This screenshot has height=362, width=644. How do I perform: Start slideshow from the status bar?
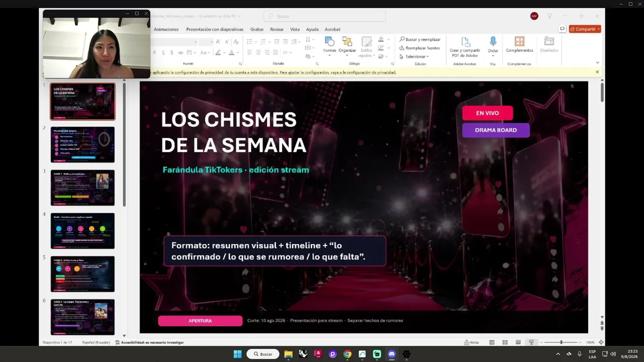click(x=531, y=342)
